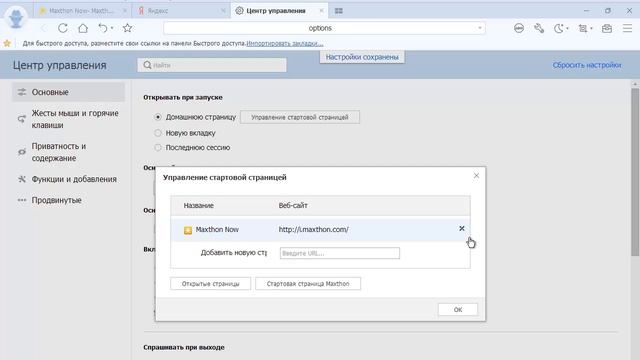The width and height of the screenshot is (640, 360).
Task: Click the Импортировать закладки link
Action: pyautogui.click(x=284, y=43)
